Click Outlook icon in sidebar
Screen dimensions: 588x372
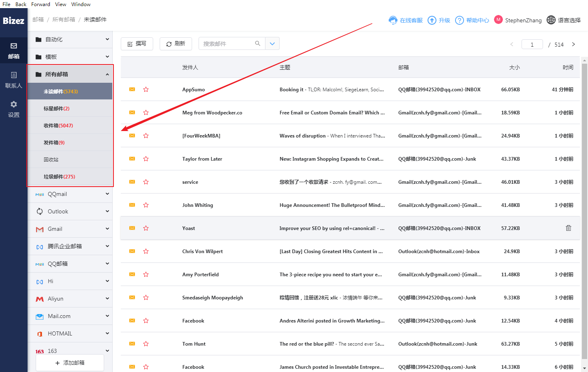[40, 211]
